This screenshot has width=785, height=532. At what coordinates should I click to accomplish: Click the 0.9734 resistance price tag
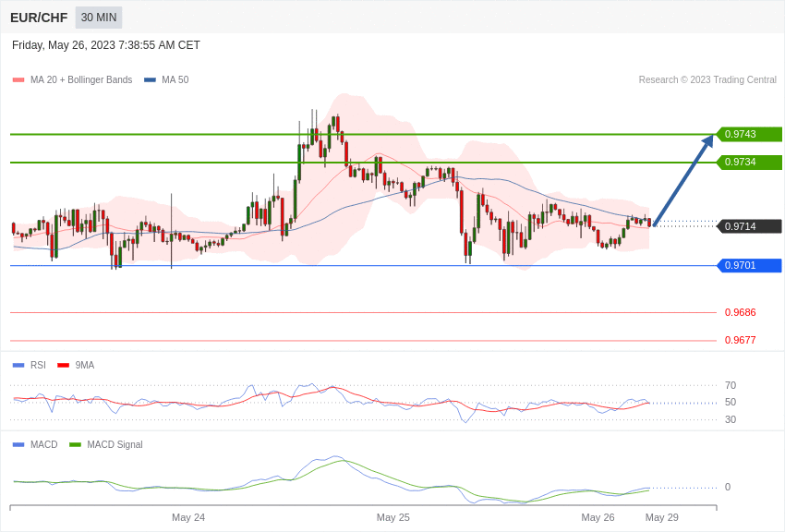pyautogui.click(x=749, y=163)
